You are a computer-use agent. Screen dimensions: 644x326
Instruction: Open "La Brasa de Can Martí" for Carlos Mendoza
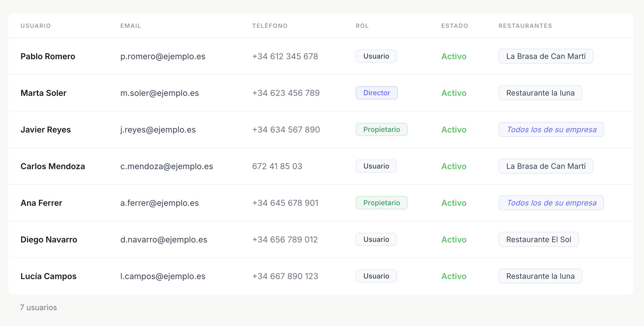point(546,166)
